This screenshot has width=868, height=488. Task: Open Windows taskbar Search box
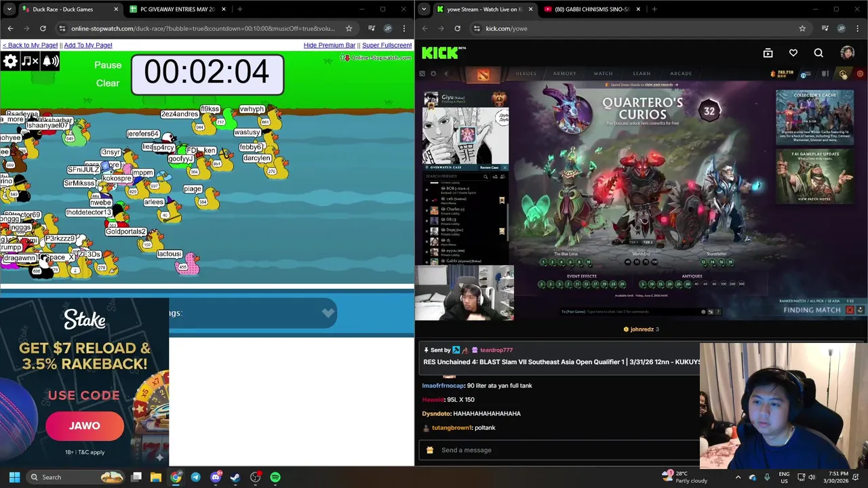(x=75, y=477)
